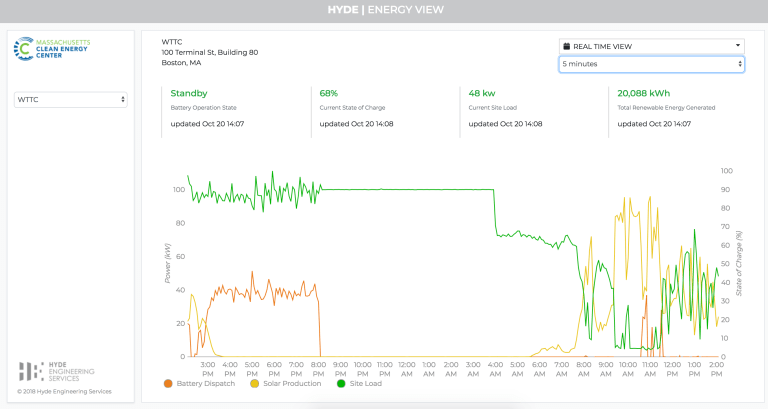Click the yellow Solar Production legend dot

(254, 383)
